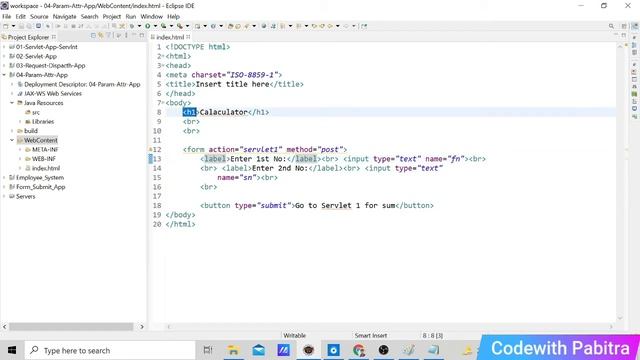
Task: Collapse the WebContent folder
Action: (x=12, y=140)
